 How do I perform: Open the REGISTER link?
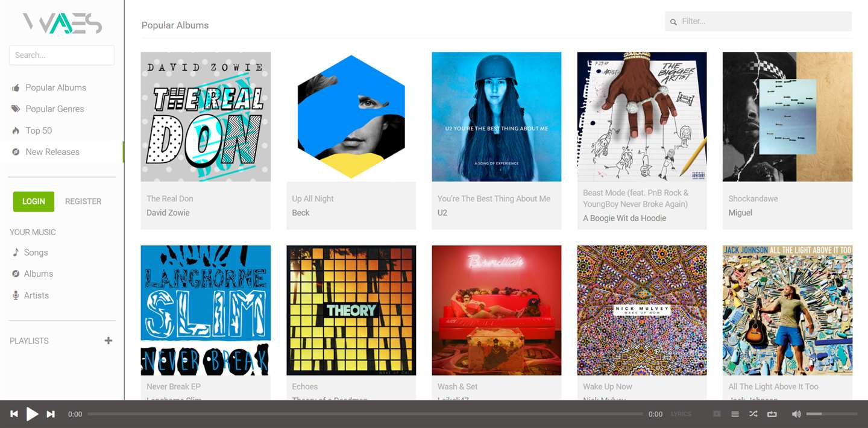pyautogui.click(x=83, y=201)
